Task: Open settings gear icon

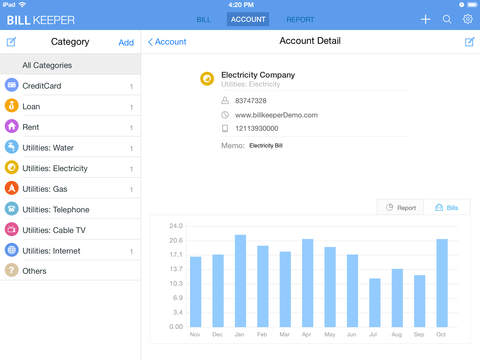Action: (468, 19)
